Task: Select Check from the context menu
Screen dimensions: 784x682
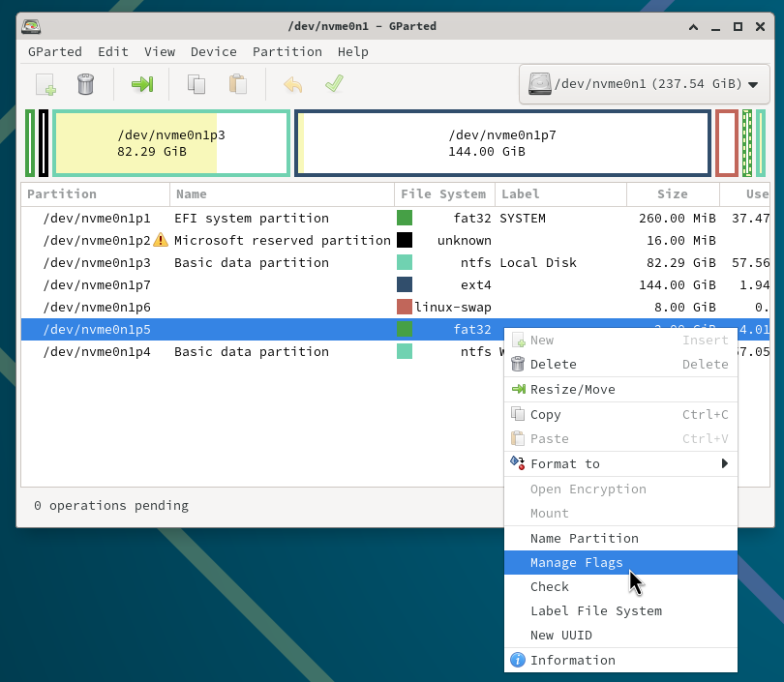Action: click(x=549, y=586)
